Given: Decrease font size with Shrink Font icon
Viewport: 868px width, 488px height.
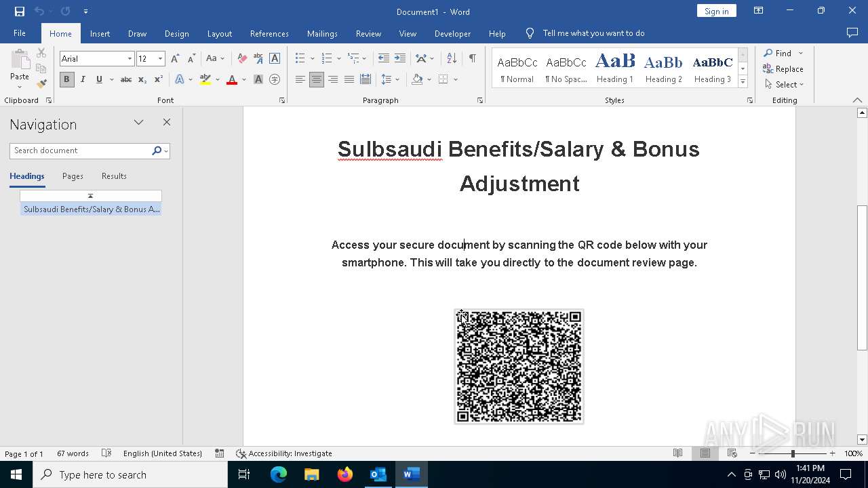Looking at the screenshot, I should [x=191, y=59].
